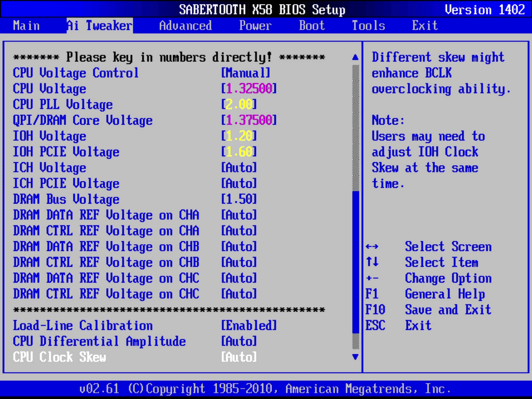Select the ICH PCIE Voltage label
532x399 pixels.
tap(66, 183)
